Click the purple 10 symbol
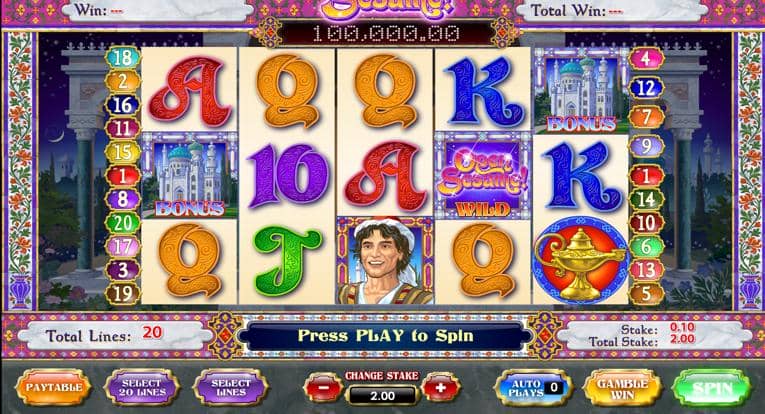This screenshot has width=765, height=414. tap(288, 176)
